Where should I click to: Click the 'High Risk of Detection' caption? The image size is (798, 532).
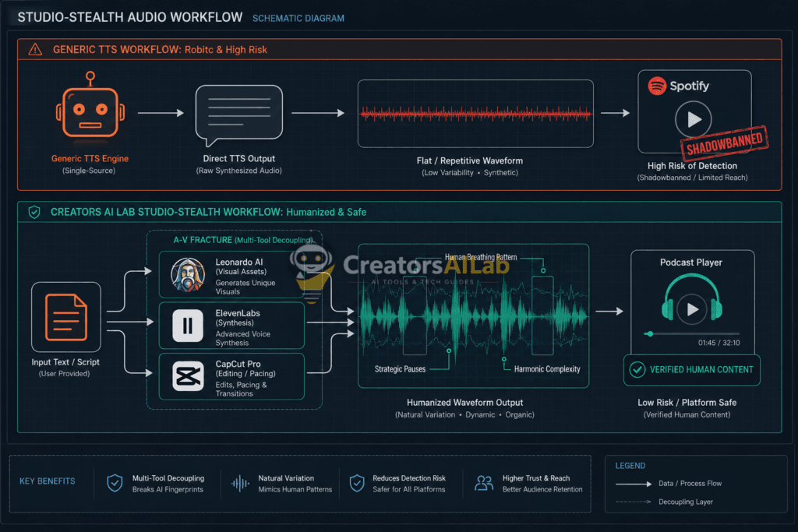point(692,166)
